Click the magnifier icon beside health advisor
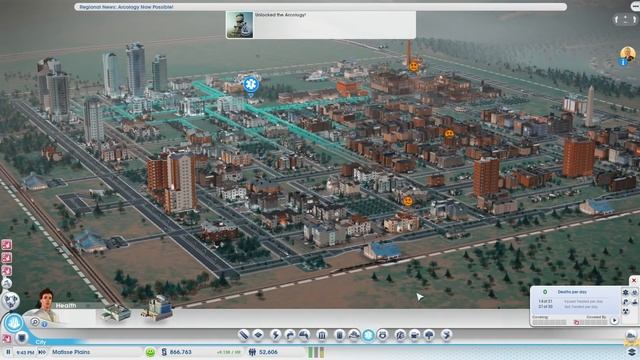The width and height of the screenshot is (640, 360). pyautogui.click(x=35, y=322)
